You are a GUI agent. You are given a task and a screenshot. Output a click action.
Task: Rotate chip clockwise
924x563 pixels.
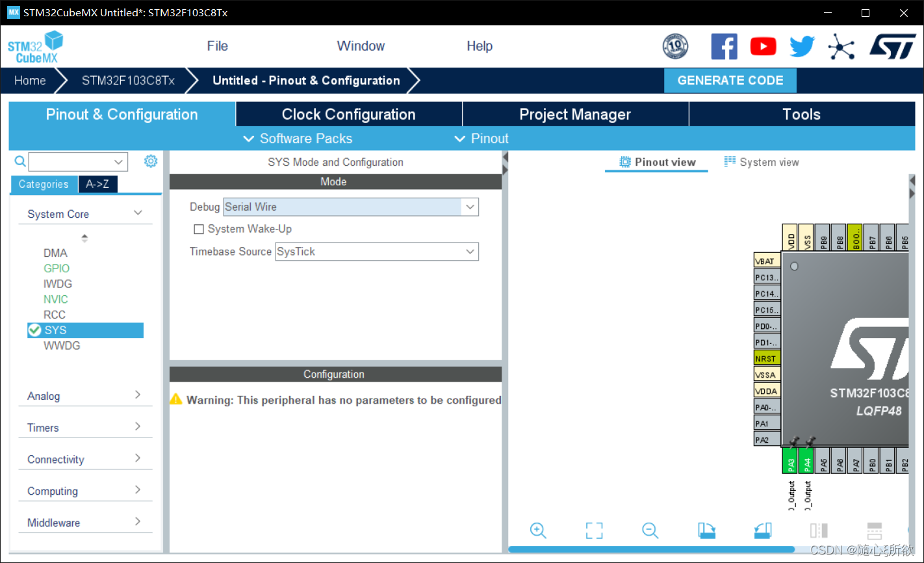click(x=707, y=530)
